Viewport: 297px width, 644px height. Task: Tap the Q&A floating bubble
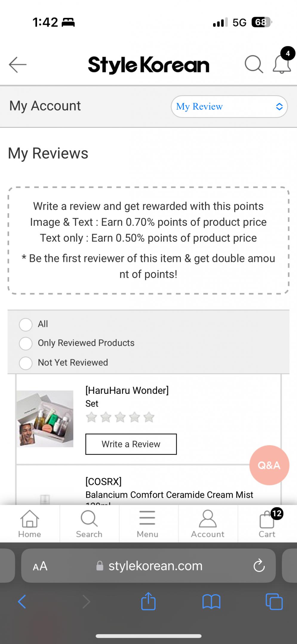click(269, 465)
